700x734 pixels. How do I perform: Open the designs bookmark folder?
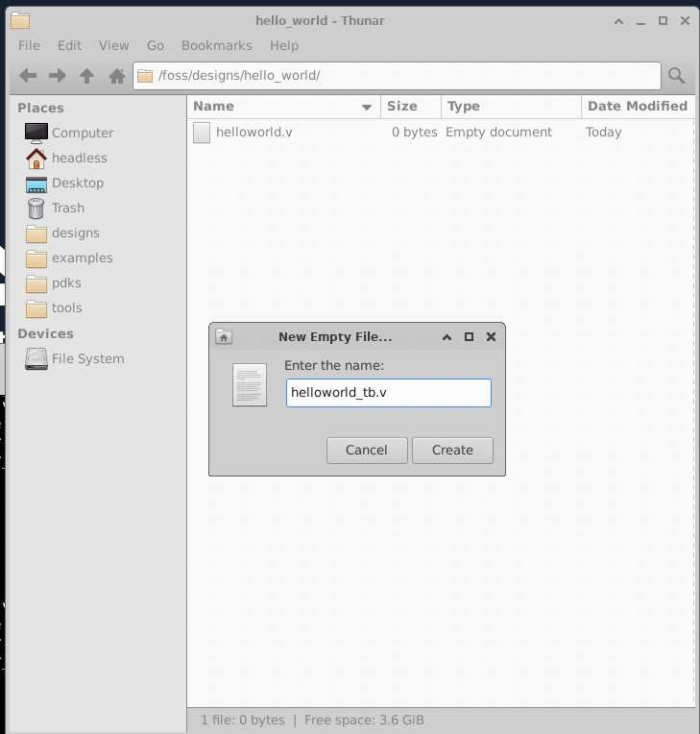click(x=75, y=232)
